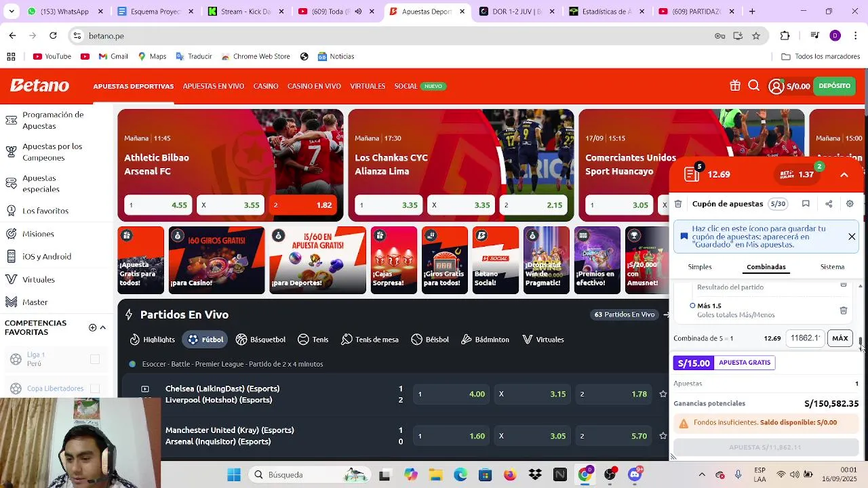868x488 pixels.
Task: Check the Copa Libertadores favorite box
Action: pyautogui.click(x=95, y=388)
